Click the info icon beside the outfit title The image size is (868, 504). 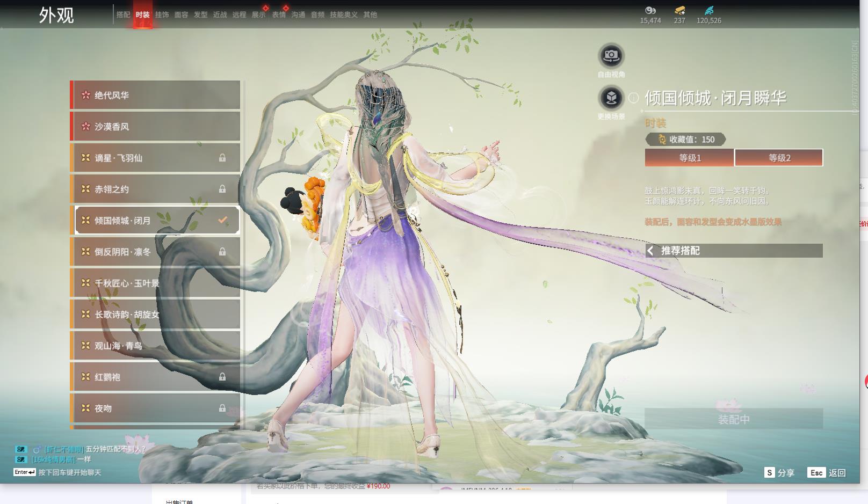tap(634, 98)
